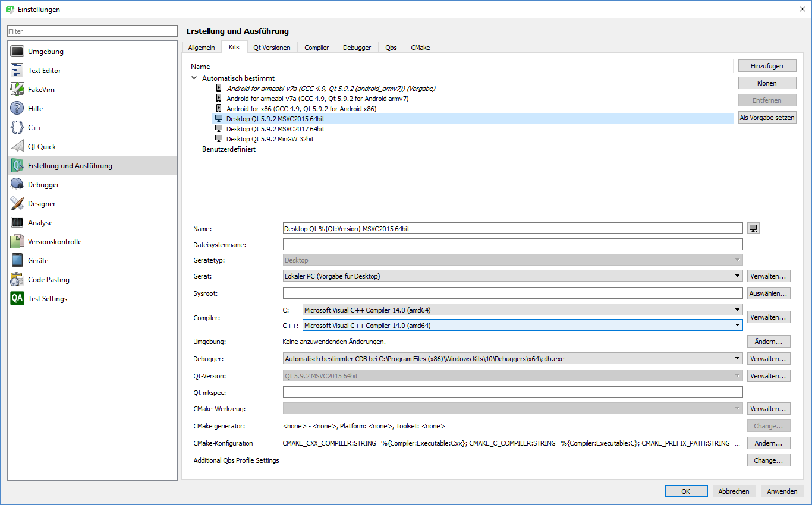Viewport: 812px width, 505px height.
Task: Click the Abbrechen button
Action: [x=734, y=491]
